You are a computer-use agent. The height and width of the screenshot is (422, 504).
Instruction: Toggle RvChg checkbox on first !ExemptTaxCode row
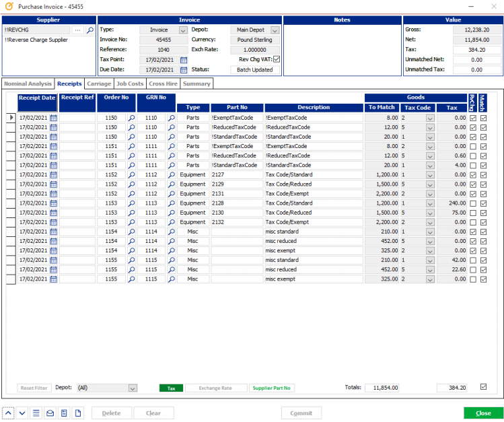tap(473, 118)
